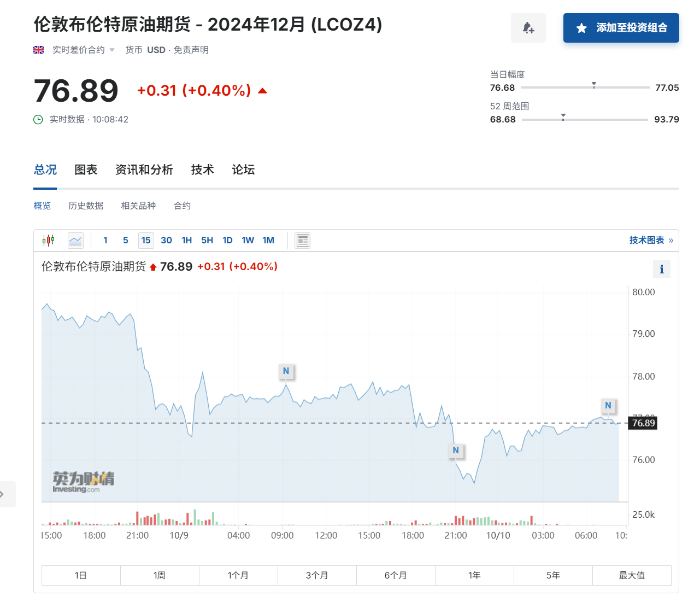This screenshot has width=700, height=602.
Task: Select the candlestick chart type icon
Action: (48, 240)
